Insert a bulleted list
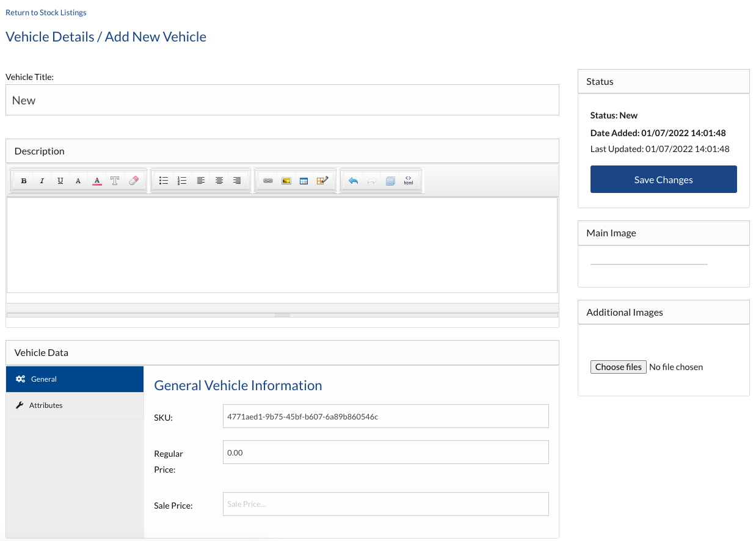Viewport: 756px width, 541px height. coord(164,181)
